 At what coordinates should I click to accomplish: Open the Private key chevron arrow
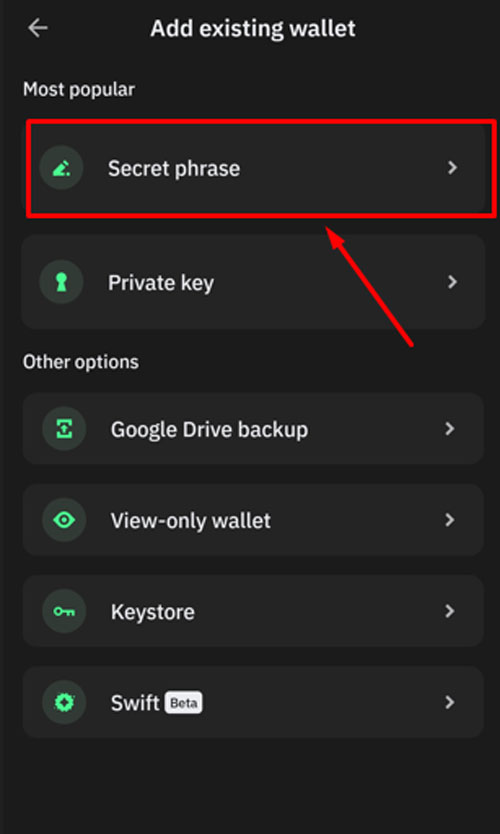(x=452, y=282)
